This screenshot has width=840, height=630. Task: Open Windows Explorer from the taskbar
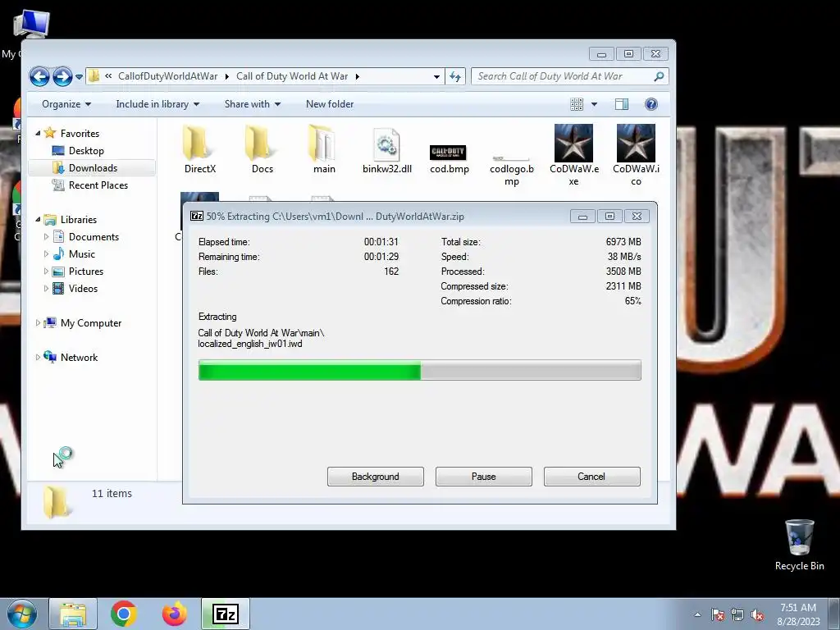pos(73,614)
